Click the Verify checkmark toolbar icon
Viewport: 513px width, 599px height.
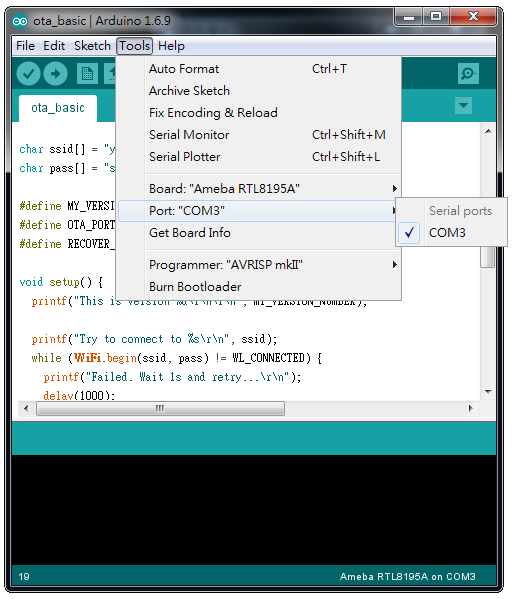28,73
